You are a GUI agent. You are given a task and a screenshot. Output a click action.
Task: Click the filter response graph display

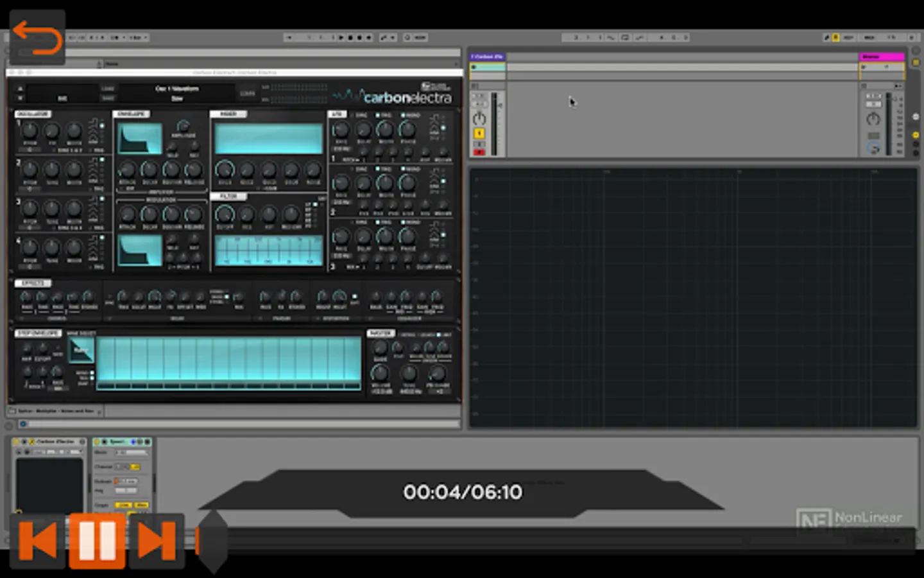(x=269, y=250)
